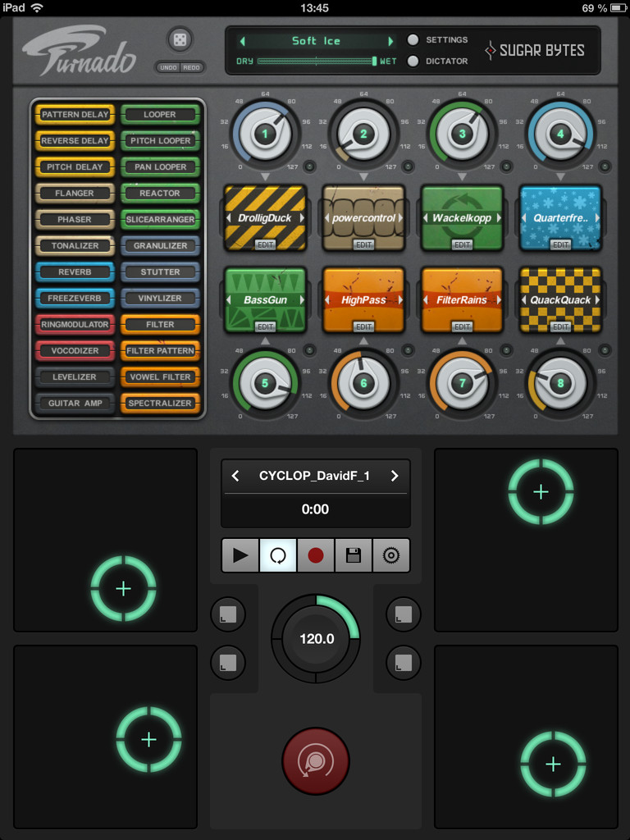Viewport: 630px width, 840px height.
Task: Adjust the DRY/WET mix slider
Action: point(317,61)
